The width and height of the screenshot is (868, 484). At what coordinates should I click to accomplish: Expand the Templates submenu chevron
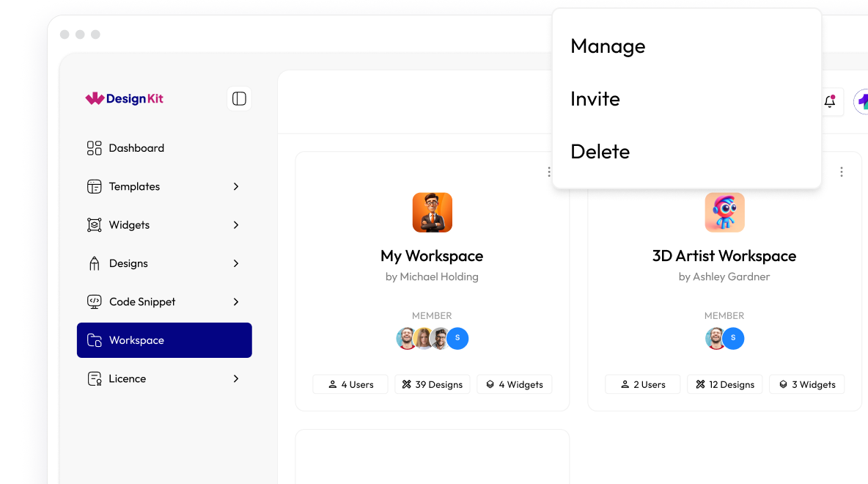pyautogui.click(x=236, y=186)
